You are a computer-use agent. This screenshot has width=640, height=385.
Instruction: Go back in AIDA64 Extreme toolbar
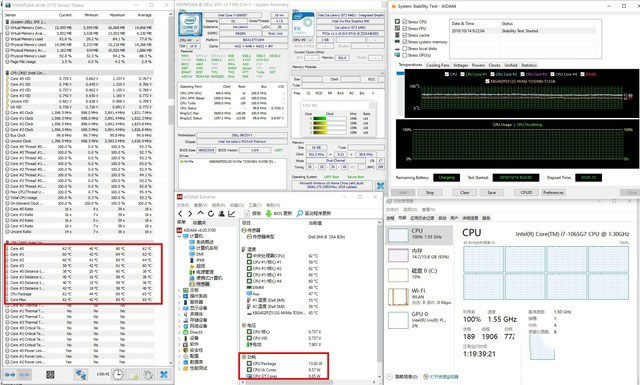[180, 214]
